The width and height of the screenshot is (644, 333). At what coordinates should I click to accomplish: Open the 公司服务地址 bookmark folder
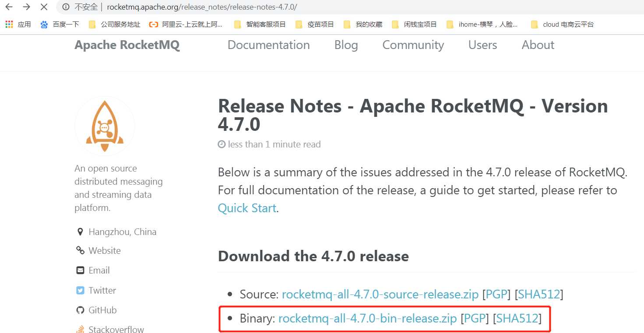point(114,25)
